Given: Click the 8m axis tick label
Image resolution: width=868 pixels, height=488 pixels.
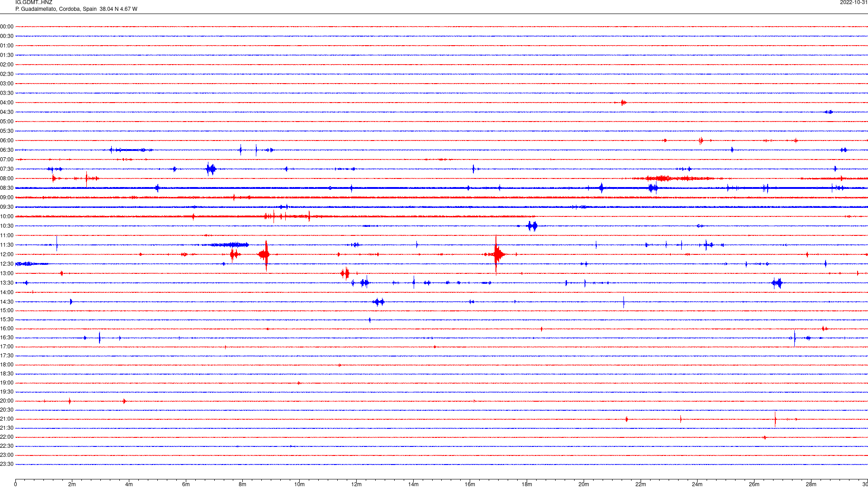Looking at the screenshot, I should tap(242, 484).
